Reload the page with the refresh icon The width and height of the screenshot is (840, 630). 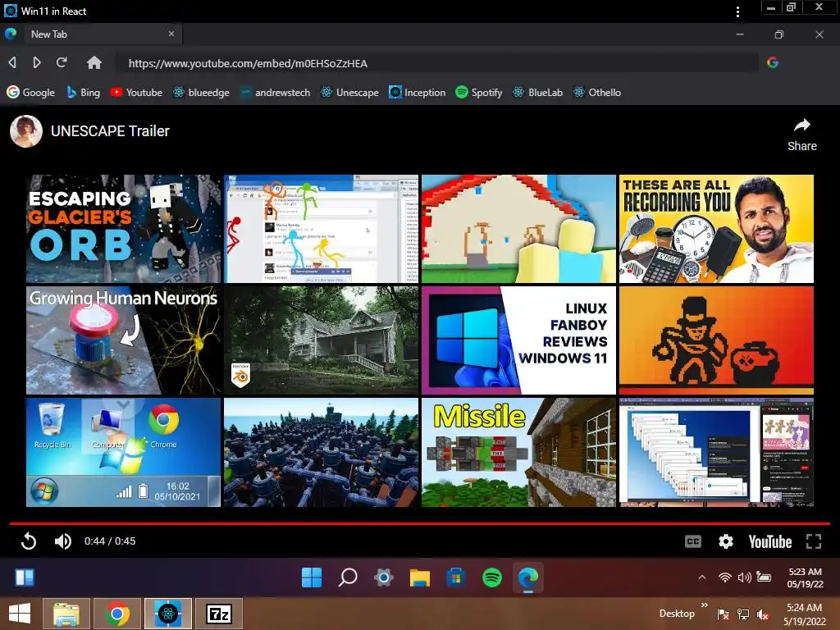tap(62, 62)
